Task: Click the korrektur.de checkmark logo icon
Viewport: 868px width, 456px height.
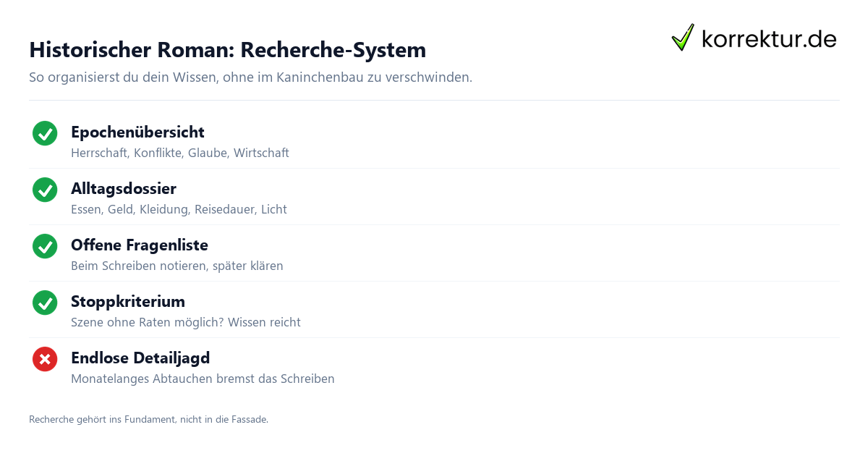Action: [x=683, y=38]
